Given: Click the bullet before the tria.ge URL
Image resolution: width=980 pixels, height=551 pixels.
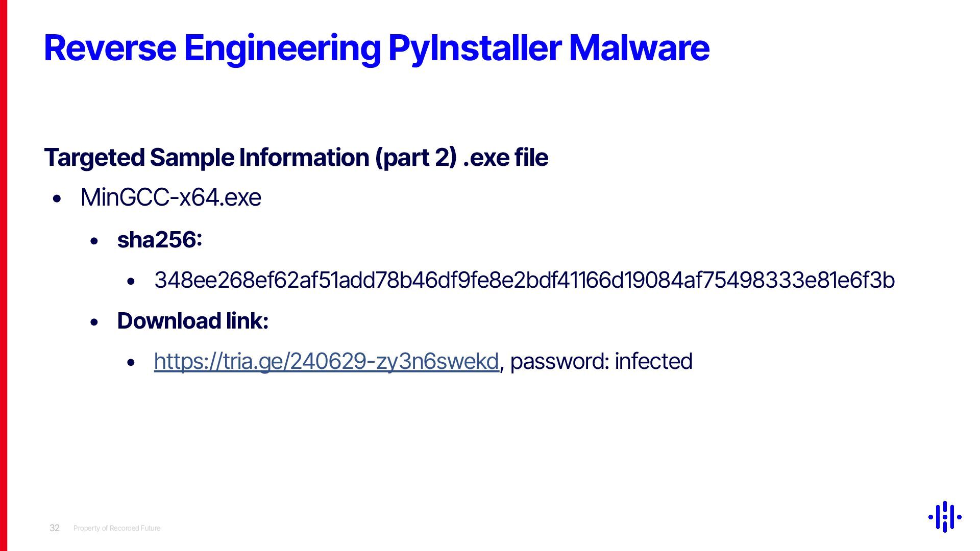Looking at the screenshot, I should pos(131,362).
